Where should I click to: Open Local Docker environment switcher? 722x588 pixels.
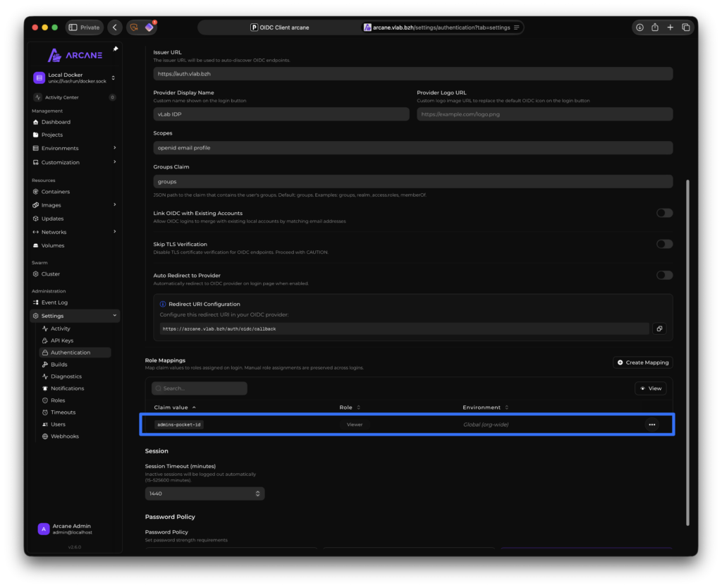[74, 78]
